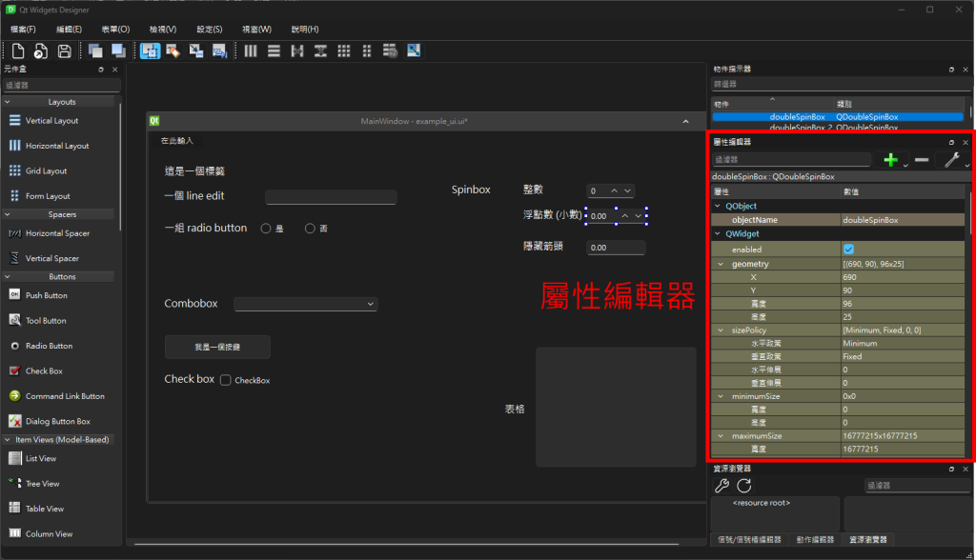Open the 表單(O) menu
Screen dimensions: 976x560
(115, 30)
